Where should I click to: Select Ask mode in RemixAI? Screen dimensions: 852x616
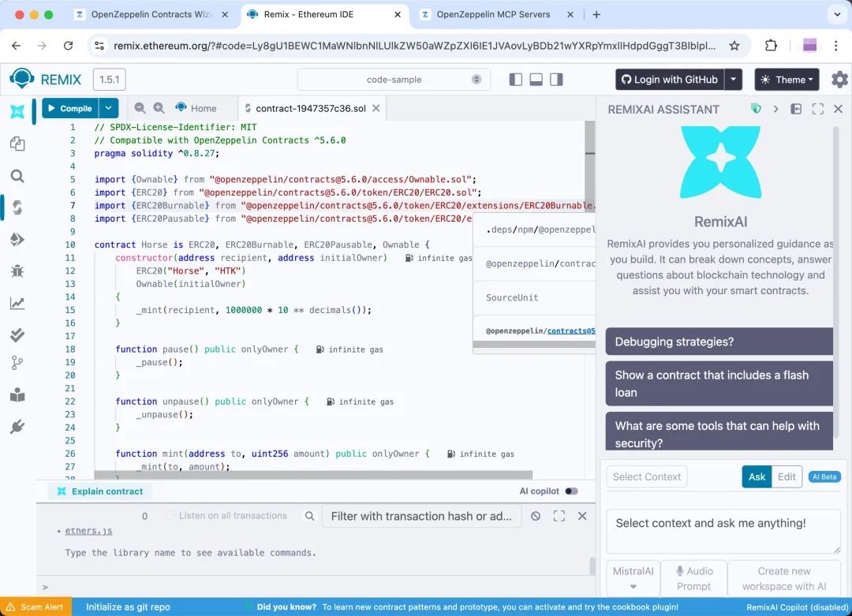pyautogui.click(x=757, y=476)
